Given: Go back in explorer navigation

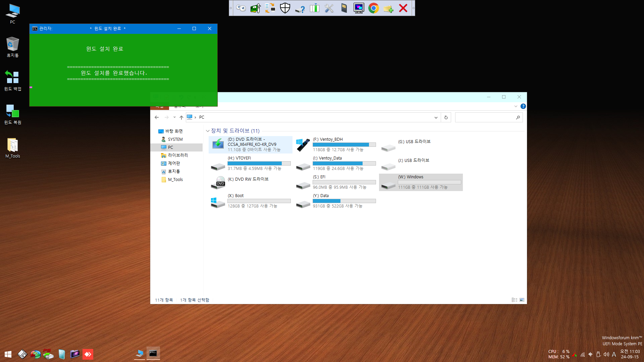Looking at the screenshot, I should [157, 117].
